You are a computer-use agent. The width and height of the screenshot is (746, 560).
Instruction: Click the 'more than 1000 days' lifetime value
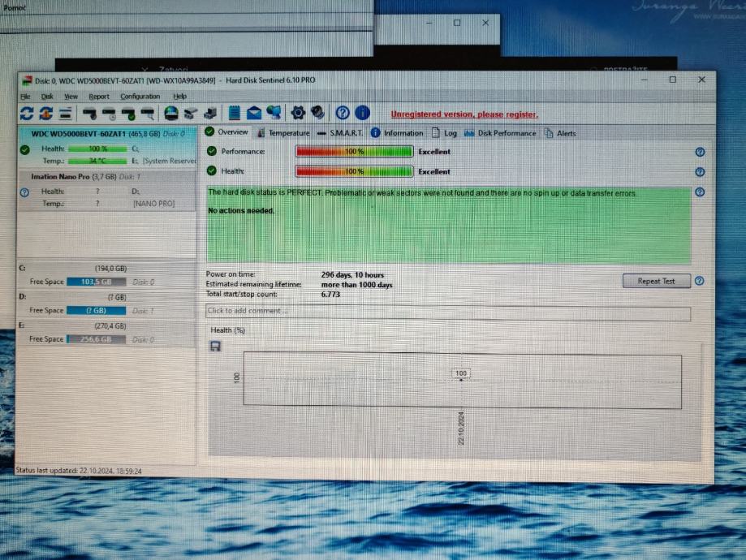tap(357, 285)
